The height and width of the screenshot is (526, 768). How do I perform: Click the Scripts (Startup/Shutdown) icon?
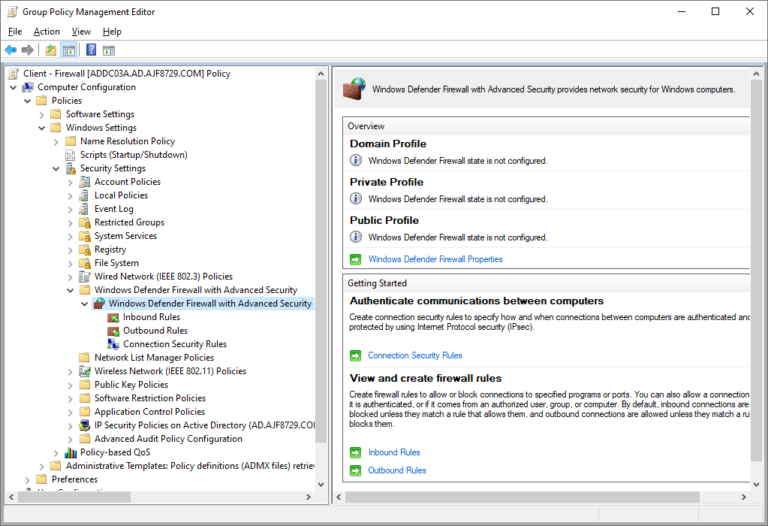coord(71,155)
